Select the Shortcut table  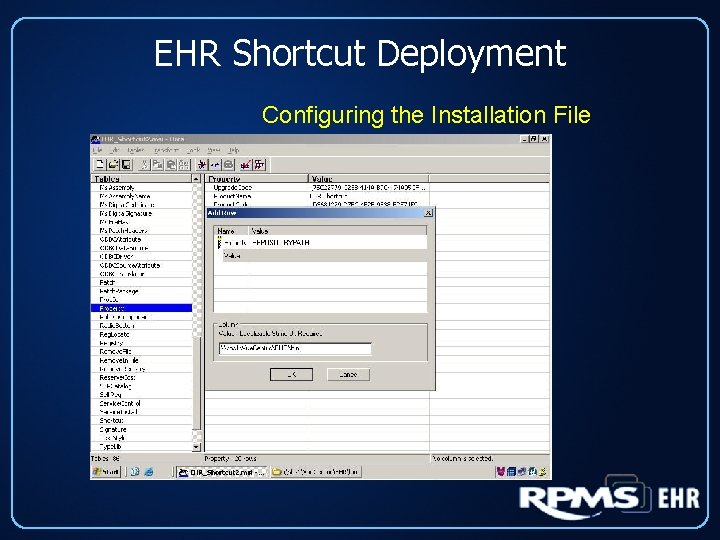141,421
